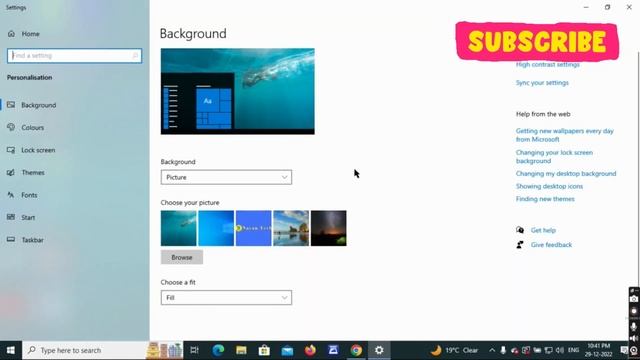The width and height of the screenshot is (640, 360).
Task: Click the Themes brush icon
Action: 11,172
